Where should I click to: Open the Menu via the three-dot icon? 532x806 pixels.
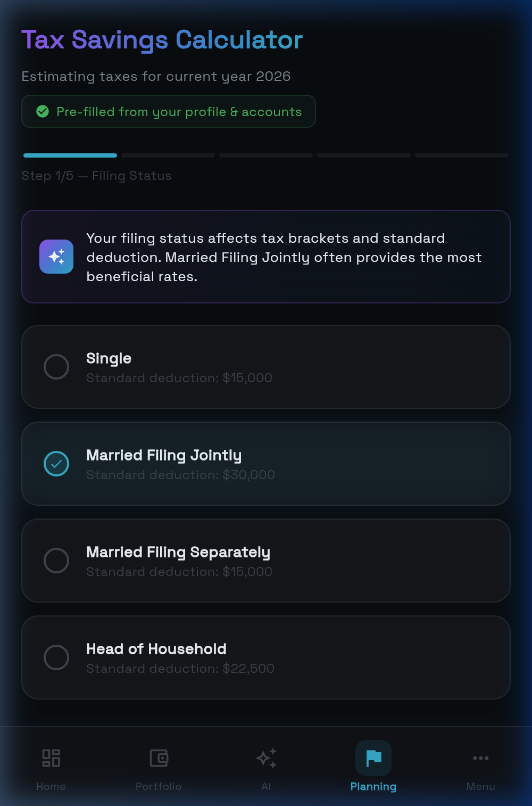480,758
